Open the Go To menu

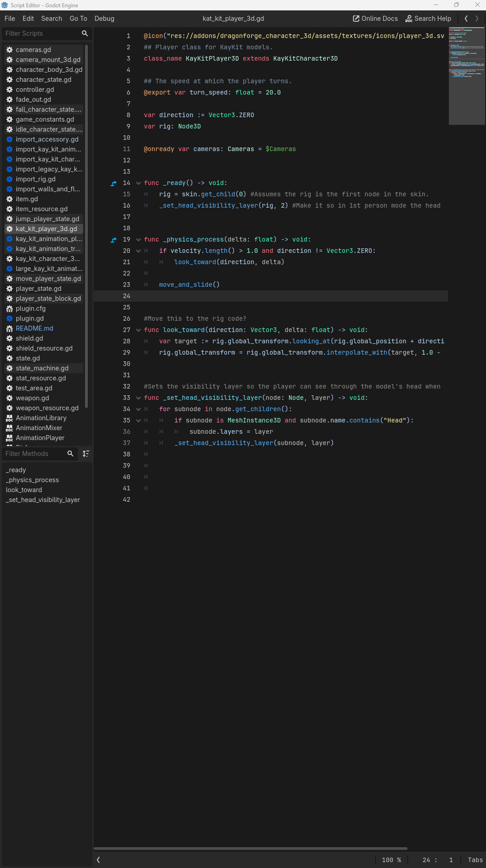pos(78,19)
